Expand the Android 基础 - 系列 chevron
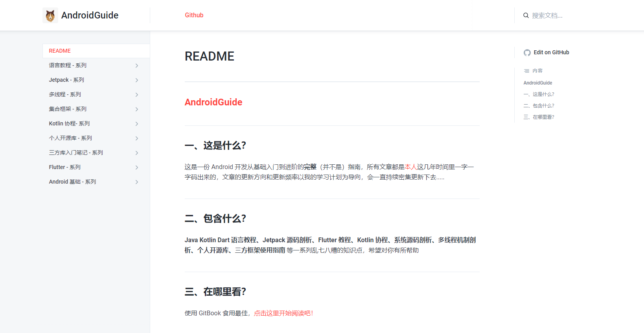644x333 pixels. [x=137, y=182]
